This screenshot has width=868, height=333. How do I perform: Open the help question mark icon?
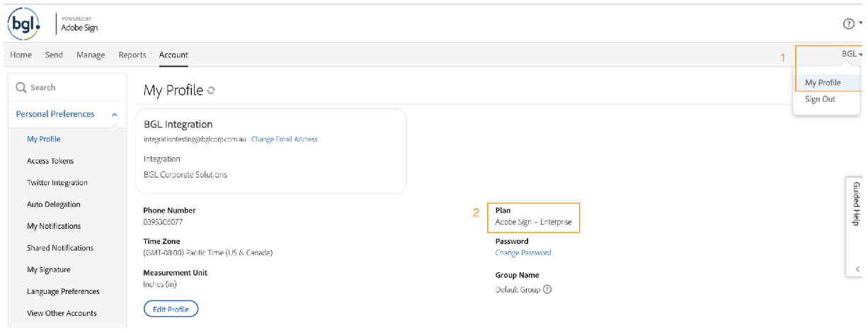click(x=848, y=23)
